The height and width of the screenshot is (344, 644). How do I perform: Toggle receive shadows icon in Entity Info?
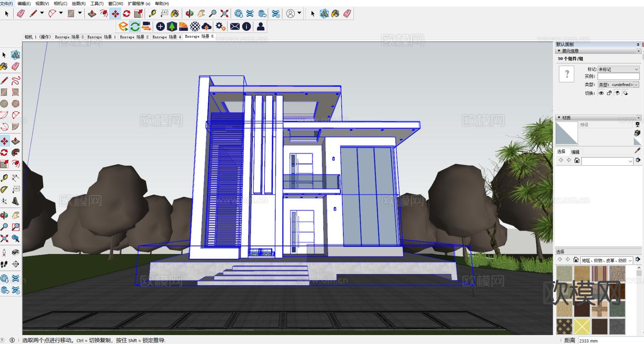pyautogui.click(x=618, y=93)
